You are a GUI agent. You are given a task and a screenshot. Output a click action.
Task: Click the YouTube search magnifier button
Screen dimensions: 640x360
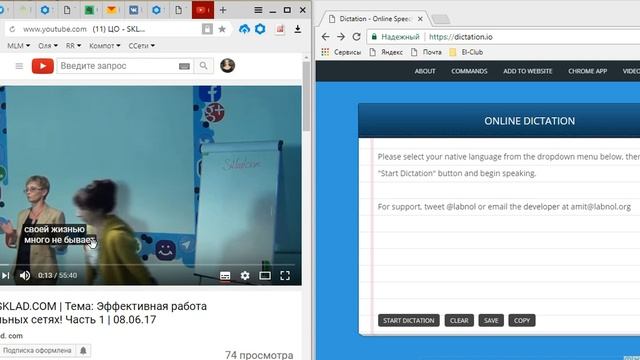(x=203, y=66)
